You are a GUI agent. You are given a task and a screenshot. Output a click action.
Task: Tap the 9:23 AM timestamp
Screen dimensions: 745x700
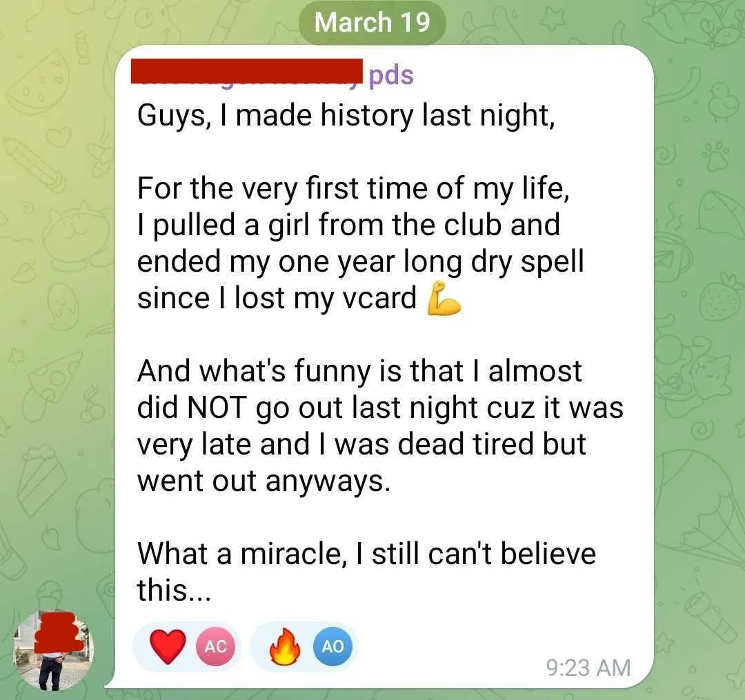pos(588,667)
